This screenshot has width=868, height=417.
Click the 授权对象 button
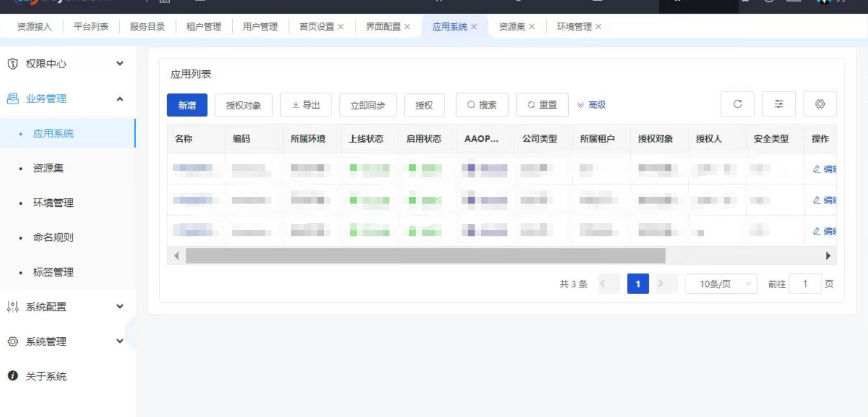click(x=244, y=105)
